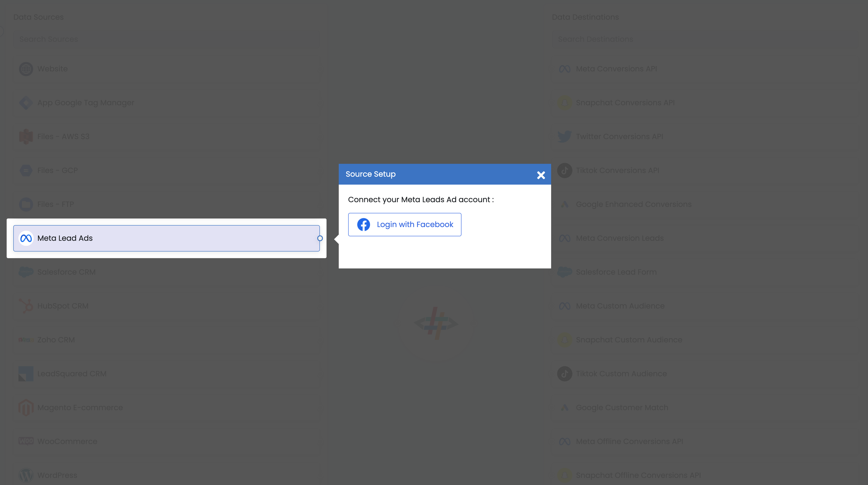Choose the Zoho CRM source label
This screenshot has height=485, width=868.
[56, 340]
